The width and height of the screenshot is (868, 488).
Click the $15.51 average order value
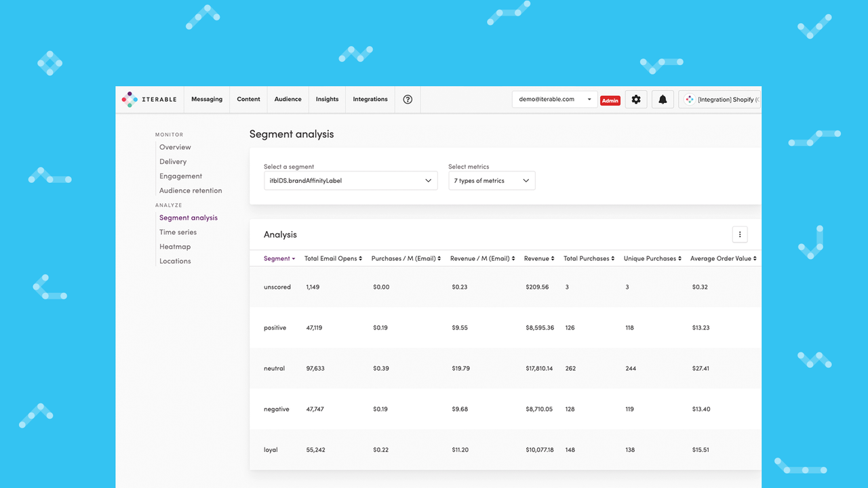pyautogui.click(x=701, y=449)
